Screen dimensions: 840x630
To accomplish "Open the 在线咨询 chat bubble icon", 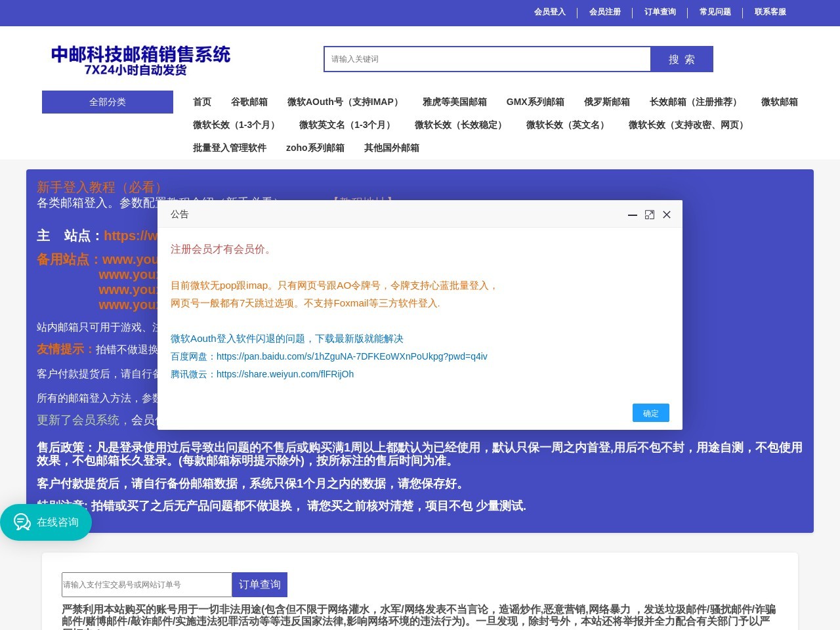I will pyautogui.click(x=22, y=522).
